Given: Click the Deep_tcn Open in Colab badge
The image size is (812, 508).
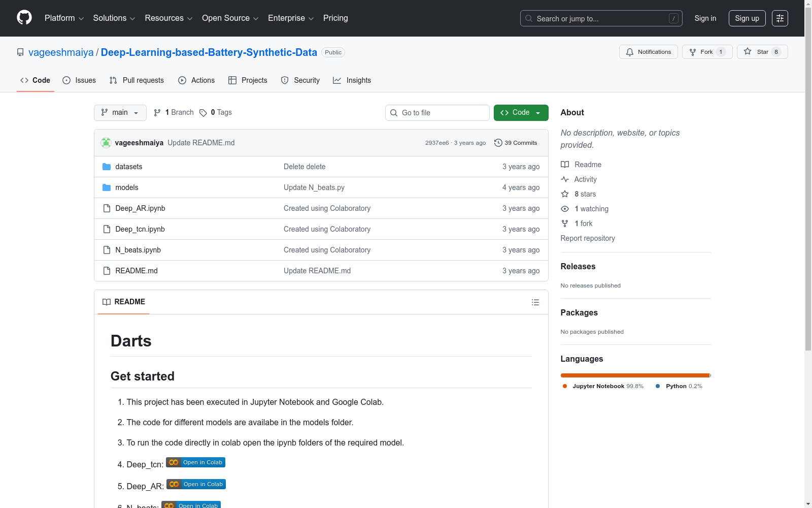Looking at the screenshot, I should [x=195, y=462].
